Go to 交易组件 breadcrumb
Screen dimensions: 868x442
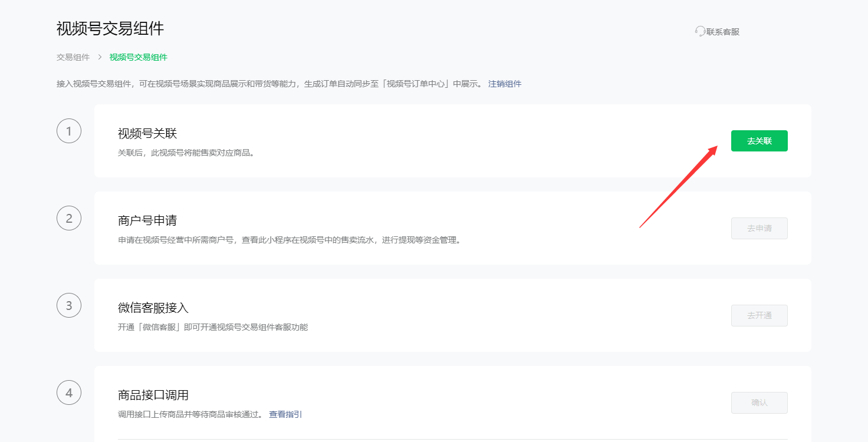[73, 57]
